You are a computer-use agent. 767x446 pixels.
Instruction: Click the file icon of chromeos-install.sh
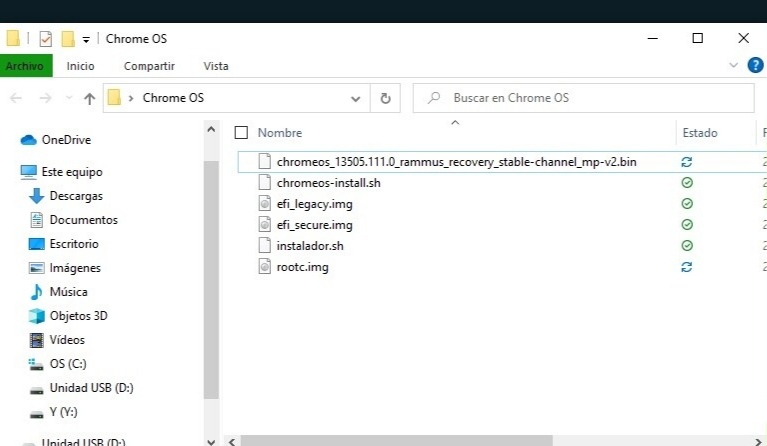click(x=265, y=182)
